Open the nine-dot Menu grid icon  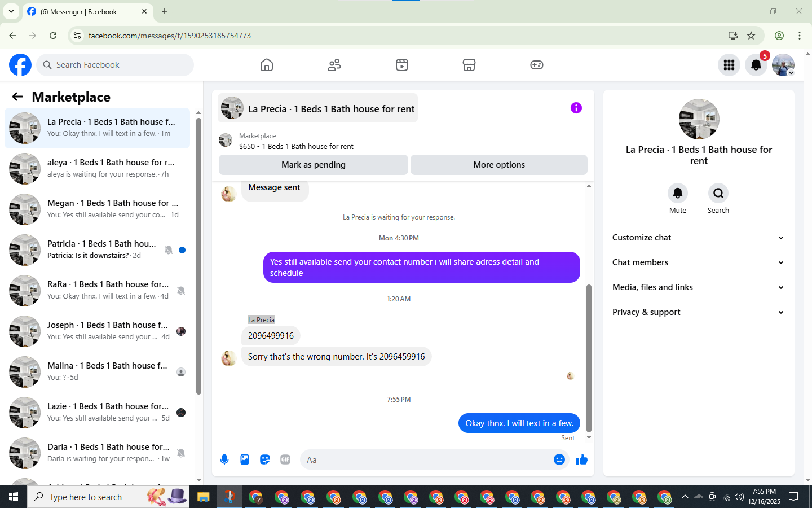click(x=729, y=65)
